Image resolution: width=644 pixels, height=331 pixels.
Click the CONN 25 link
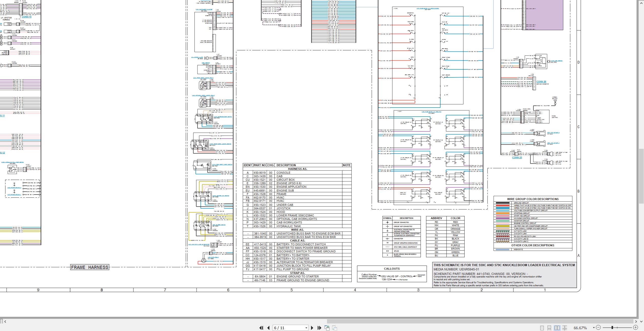click(517, 158)
